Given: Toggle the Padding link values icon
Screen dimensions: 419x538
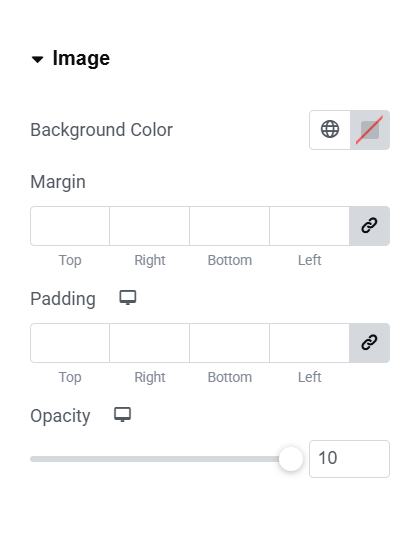Looking at the screenshot, I should tap(370, 343).
